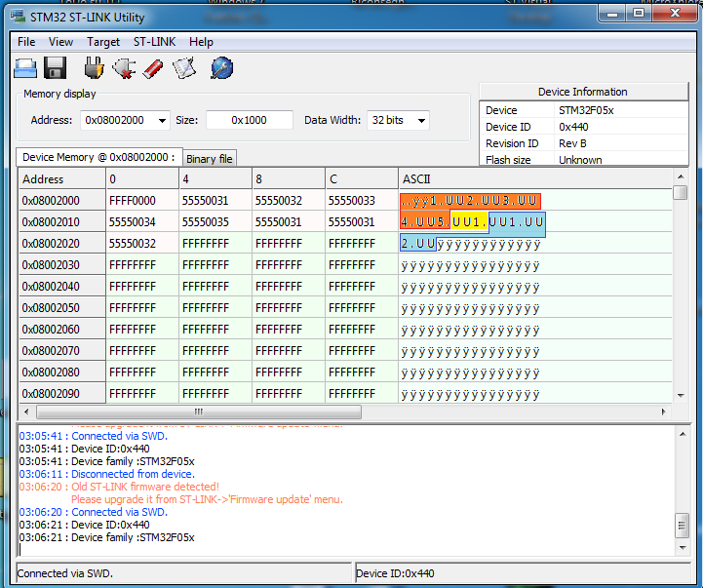Click memory table scroll up arrow

pos(681,176)
